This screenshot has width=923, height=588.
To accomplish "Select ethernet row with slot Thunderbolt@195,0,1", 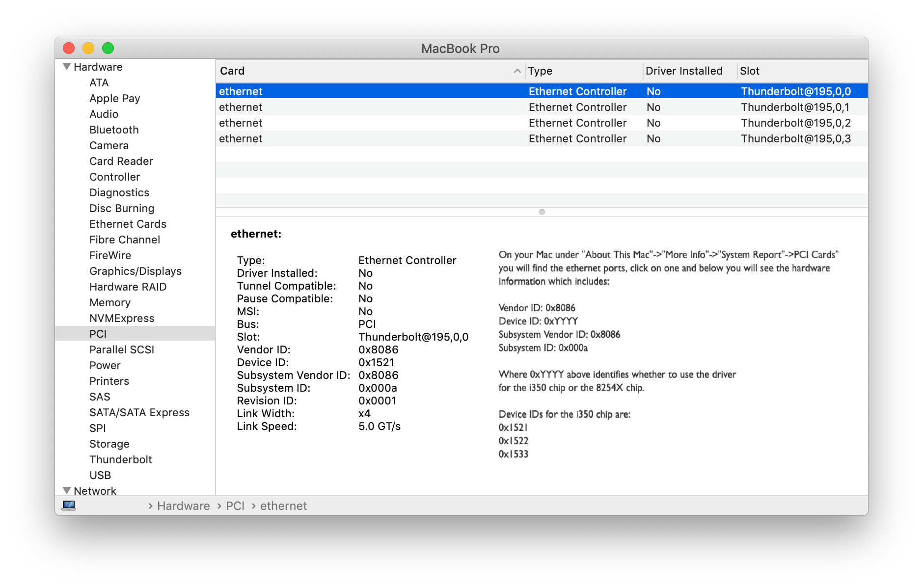I will (542, 107).
